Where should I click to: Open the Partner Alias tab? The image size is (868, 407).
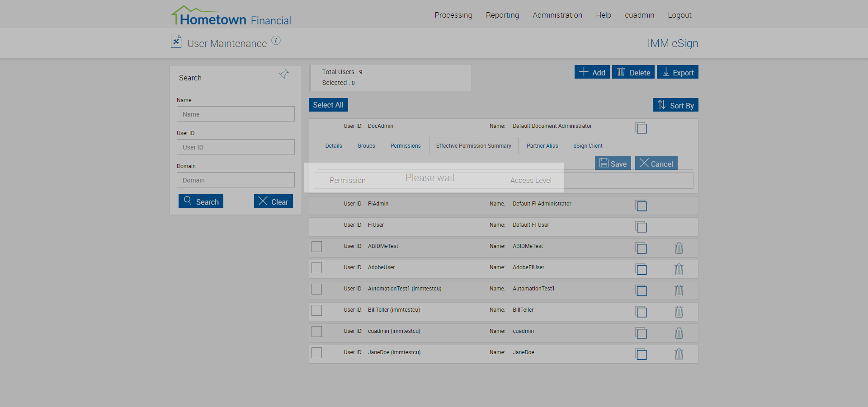[x=542, y=146]
